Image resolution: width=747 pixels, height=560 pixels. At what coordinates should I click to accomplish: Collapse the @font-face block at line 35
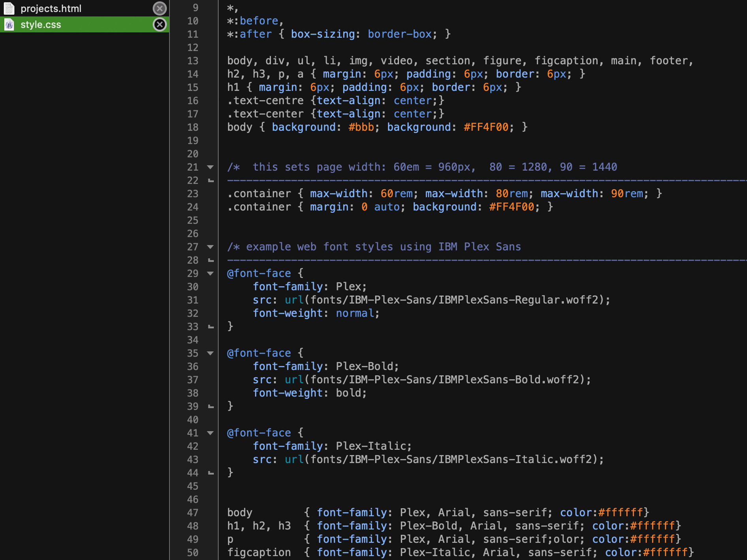(x=211, y=353)
